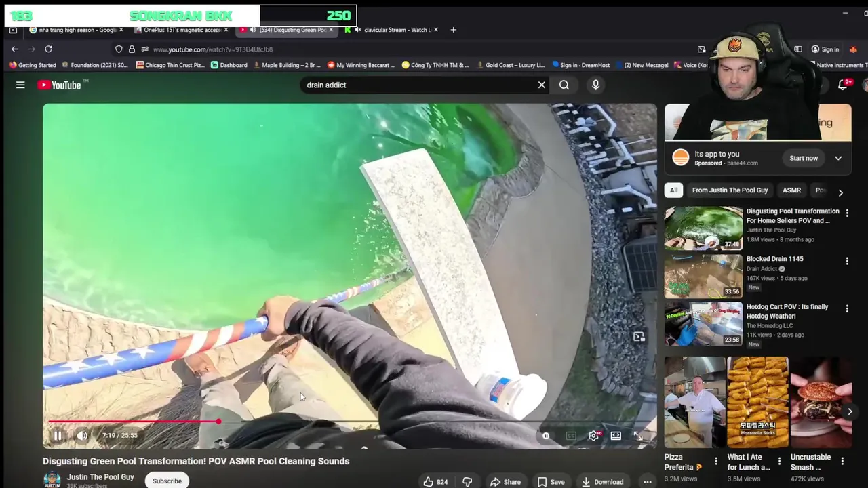Toggle the autoplay switch in player
Screen dimensions: 868x488
pyautogui.click(x=547, y=436)
